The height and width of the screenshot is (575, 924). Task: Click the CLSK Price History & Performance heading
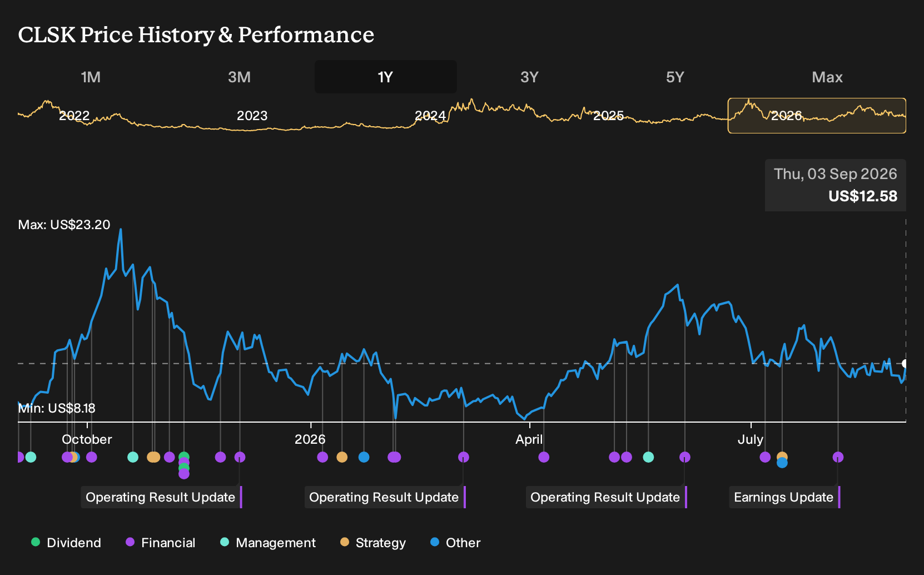point(196,34)
